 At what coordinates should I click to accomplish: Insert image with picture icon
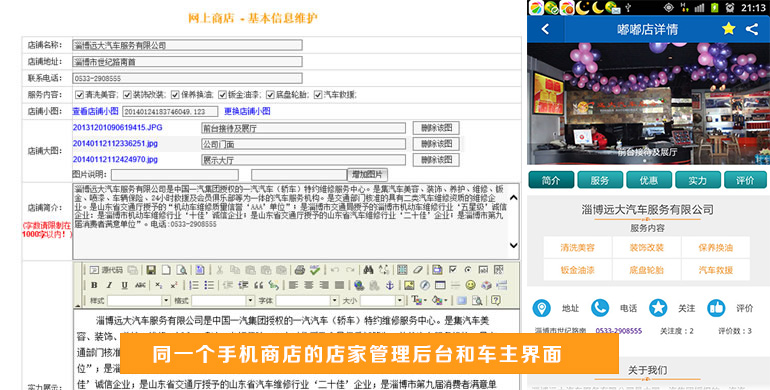click(409, 285)
